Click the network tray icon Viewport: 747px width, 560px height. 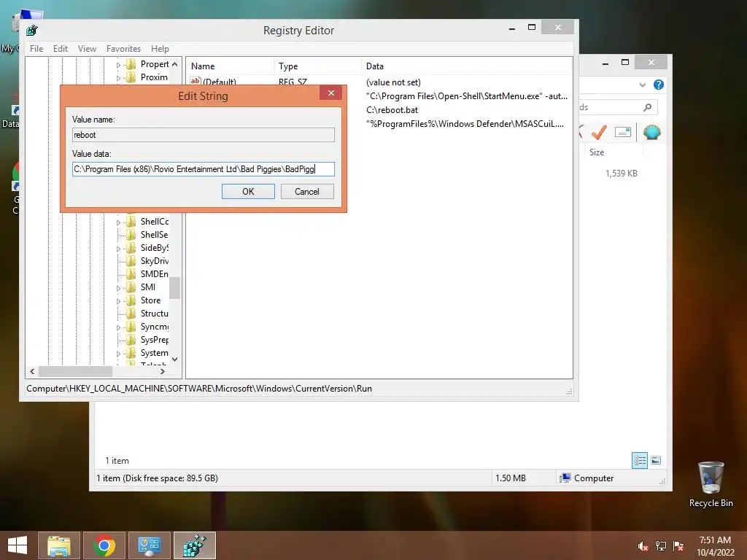pyautogui.click(x=661, y=546)
